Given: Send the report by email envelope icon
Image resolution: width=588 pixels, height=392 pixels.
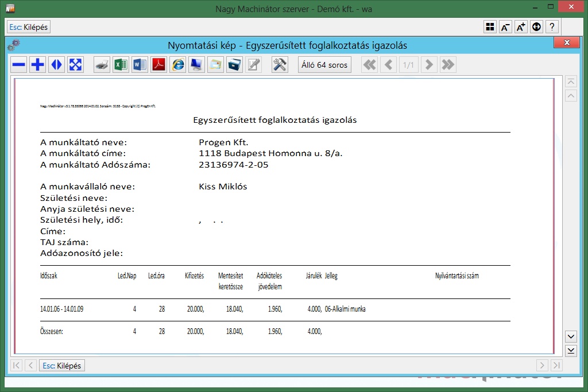Looking at the screenshot, I should coord(215,65).
